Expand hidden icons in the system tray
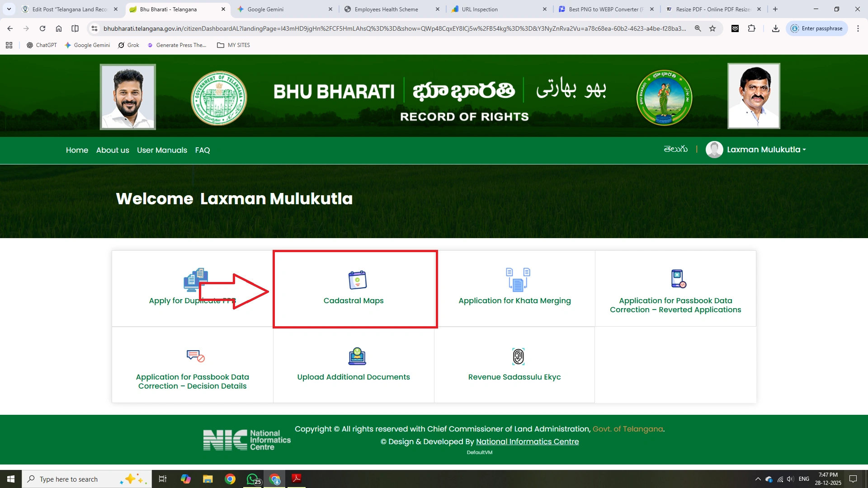This screenshot has height=488, width=868. (x=758, y=479)
